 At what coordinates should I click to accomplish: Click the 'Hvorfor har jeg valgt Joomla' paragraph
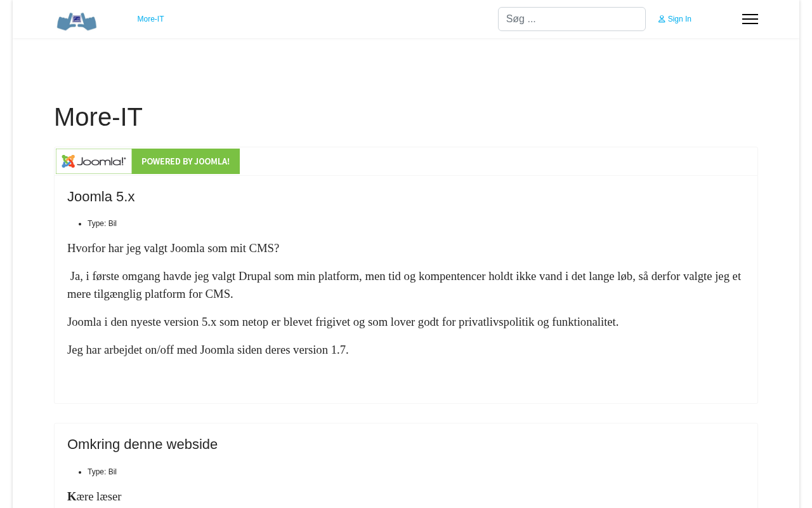point(173,248)
